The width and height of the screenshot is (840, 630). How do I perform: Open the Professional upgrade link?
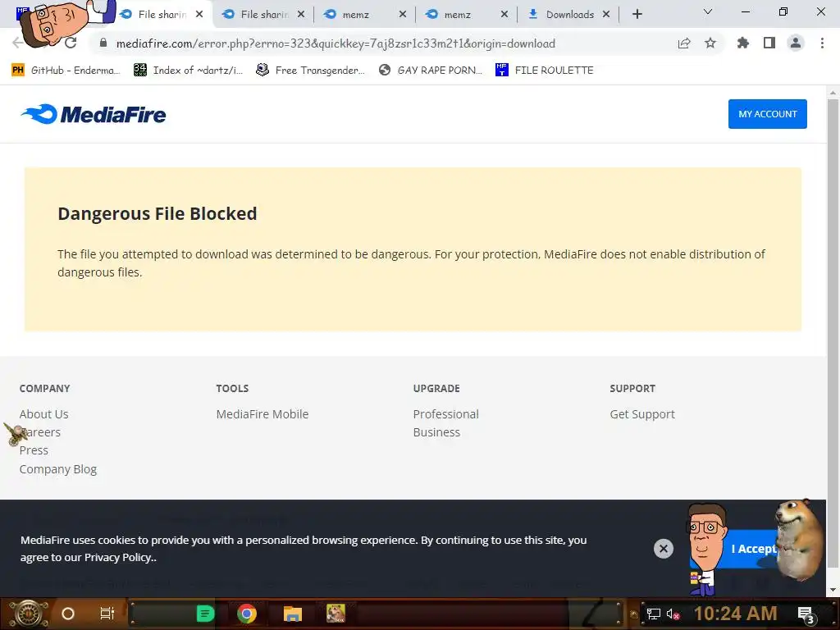tap(445, 414)
